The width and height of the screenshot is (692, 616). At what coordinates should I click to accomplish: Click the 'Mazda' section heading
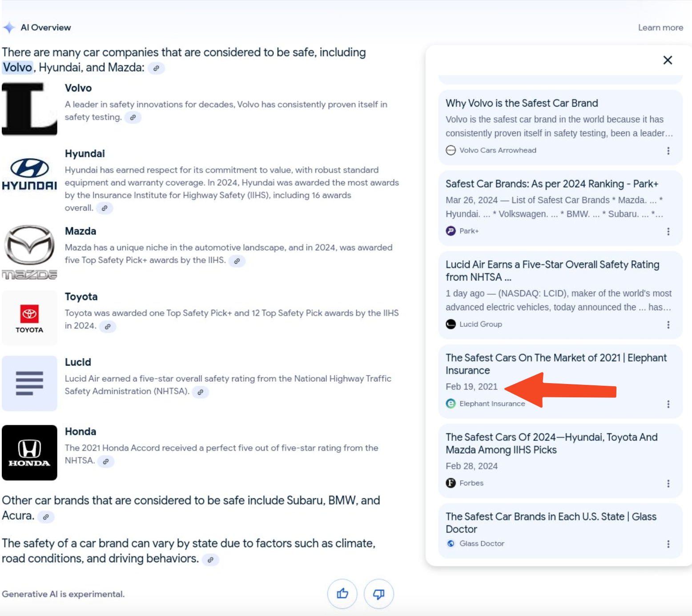80,232
